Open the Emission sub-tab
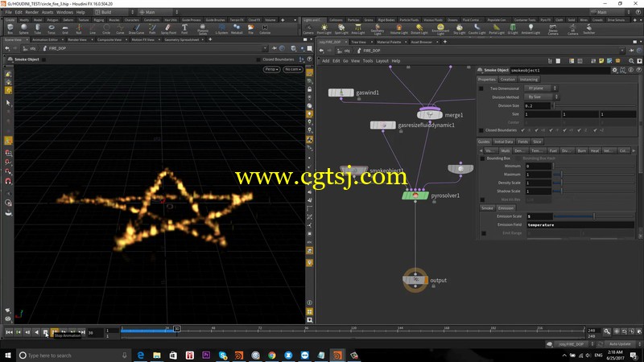Screen dimensions: 644x362 [x=506, y=208]
